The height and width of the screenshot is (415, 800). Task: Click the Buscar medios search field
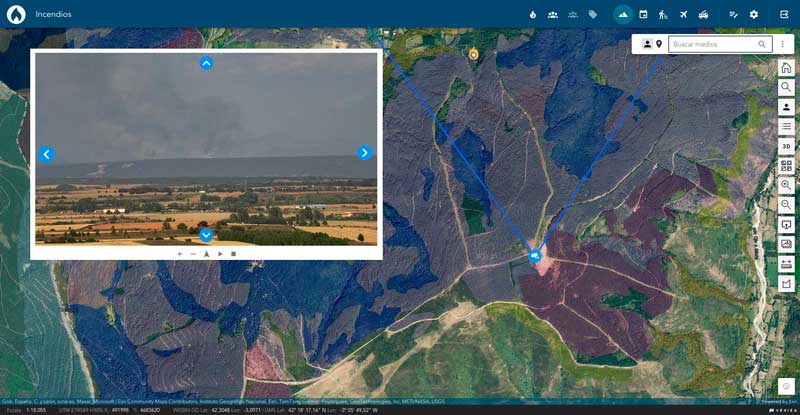[x=713, y=44]
